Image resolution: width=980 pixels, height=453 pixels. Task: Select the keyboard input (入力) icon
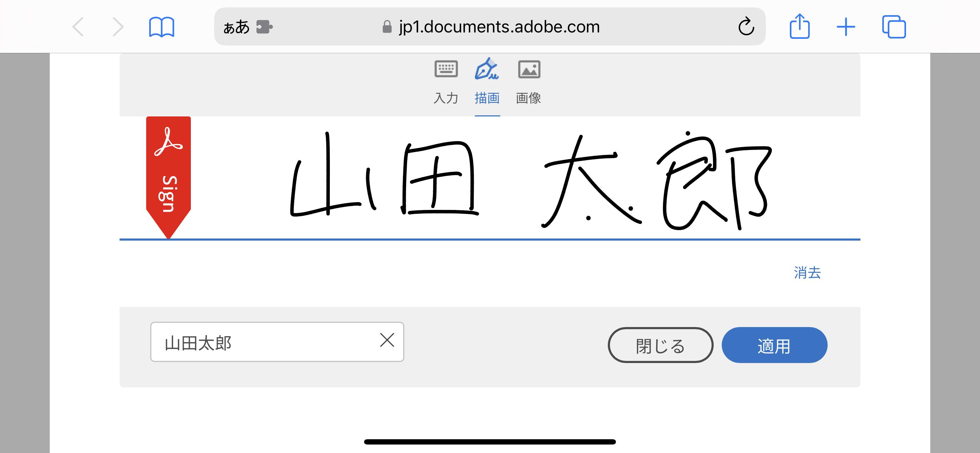click(x=446, y=69)
